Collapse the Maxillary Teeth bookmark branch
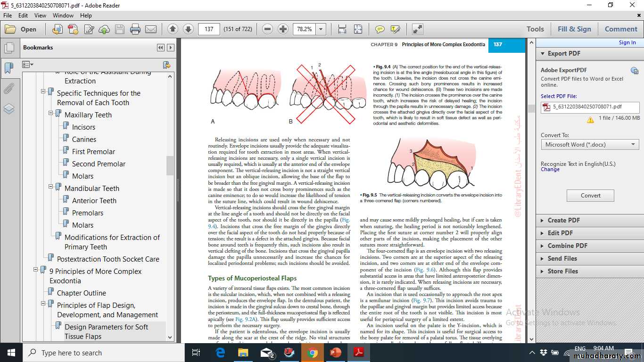 [x=51, y=114]
